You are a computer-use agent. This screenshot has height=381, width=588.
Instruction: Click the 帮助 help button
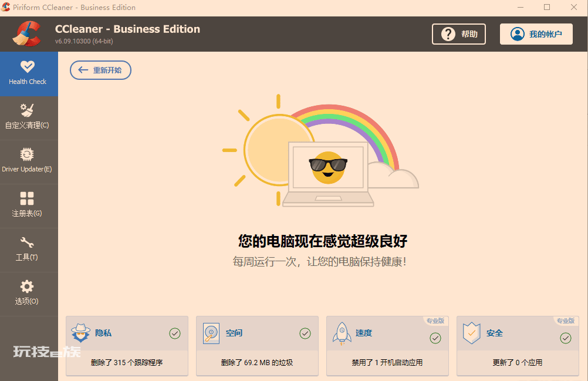tap(459, 34)
